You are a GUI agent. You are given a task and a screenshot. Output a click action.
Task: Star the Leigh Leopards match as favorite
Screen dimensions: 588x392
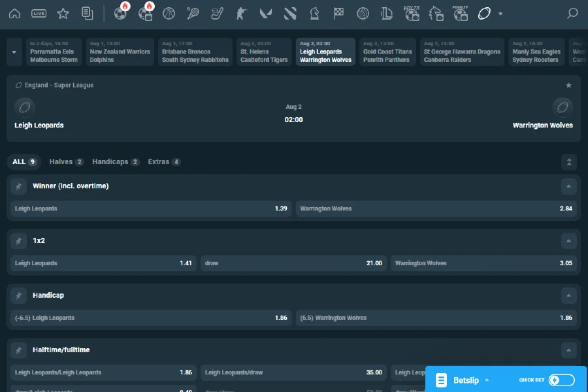[x=569, y=85]
